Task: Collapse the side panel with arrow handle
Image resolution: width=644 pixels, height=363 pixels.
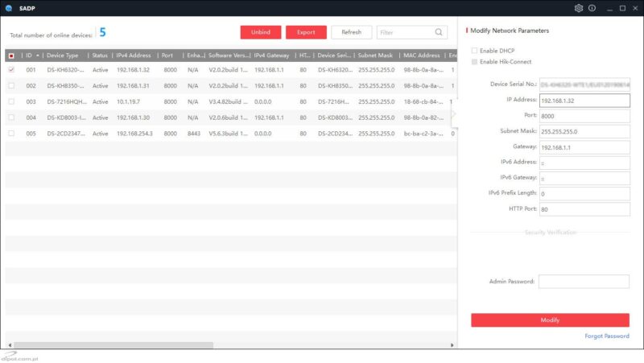Action: (x=454, y=113)
